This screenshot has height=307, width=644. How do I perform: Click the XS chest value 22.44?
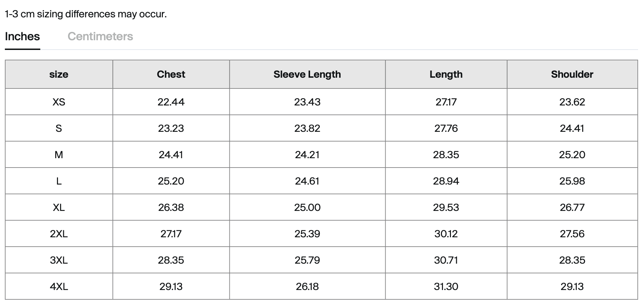(171, 102)
